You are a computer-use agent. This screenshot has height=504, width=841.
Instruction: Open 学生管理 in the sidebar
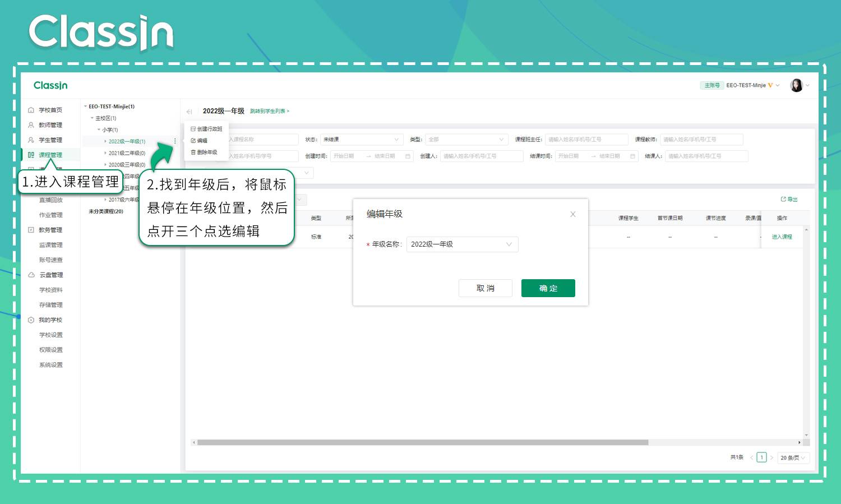[x=50, y=140]
